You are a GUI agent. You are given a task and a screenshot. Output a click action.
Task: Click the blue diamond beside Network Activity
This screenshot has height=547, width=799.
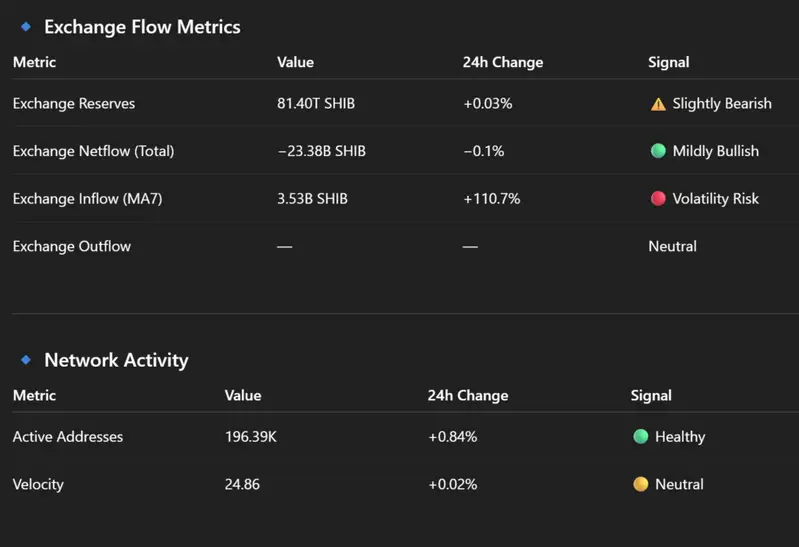[x=26, y=360]
